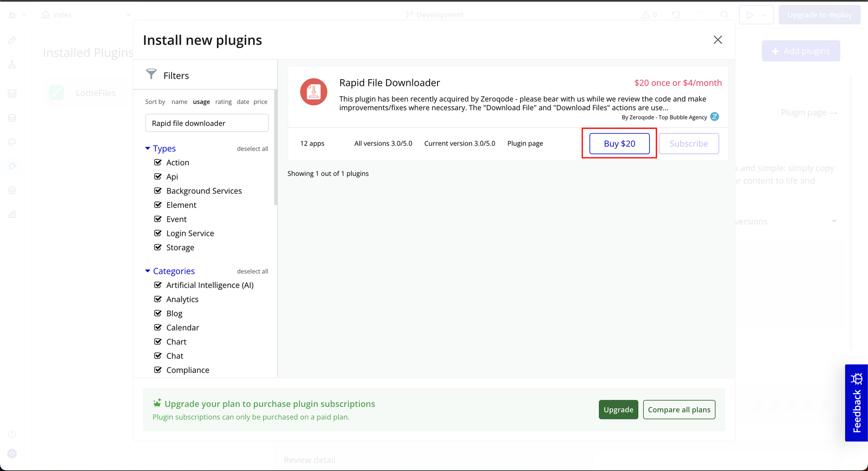This screenshot has width=868, height=471.
Task: Open the Data tab in left sidebar
Action: (x=12, y=118)
